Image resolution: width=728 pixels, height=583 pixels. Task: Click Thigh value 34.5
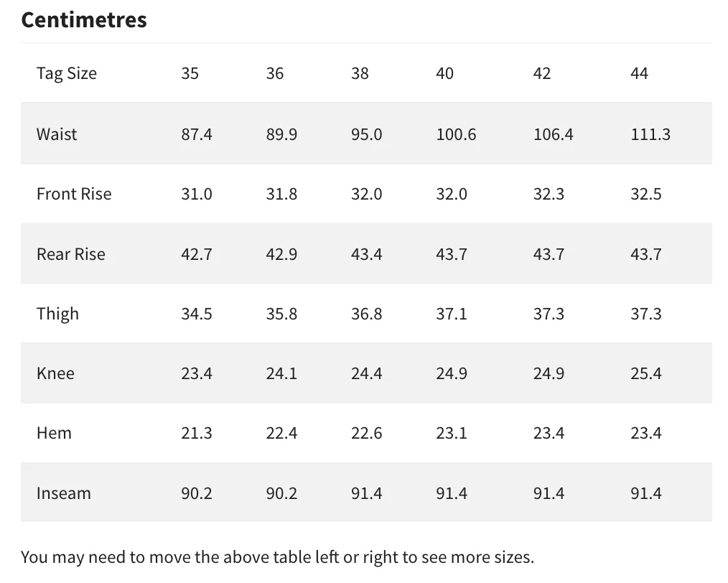coord(197,314)
